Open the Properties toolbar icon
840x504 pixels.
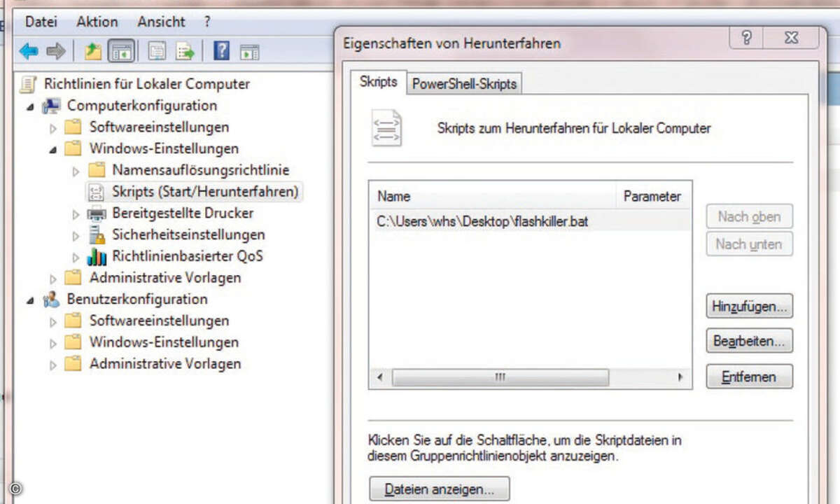(157, 51)
